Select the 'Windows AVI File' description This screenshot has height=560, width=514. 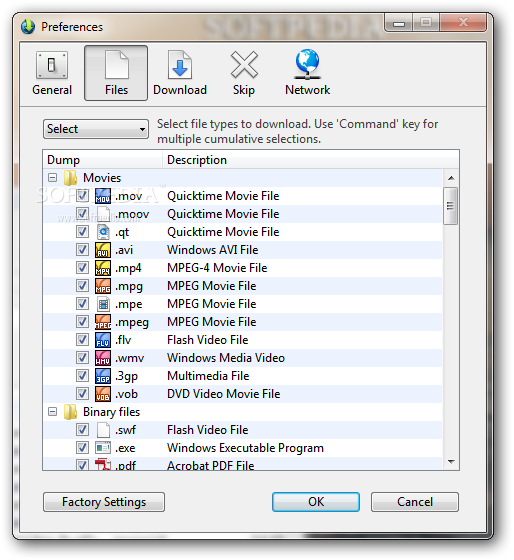click(213, 250)
